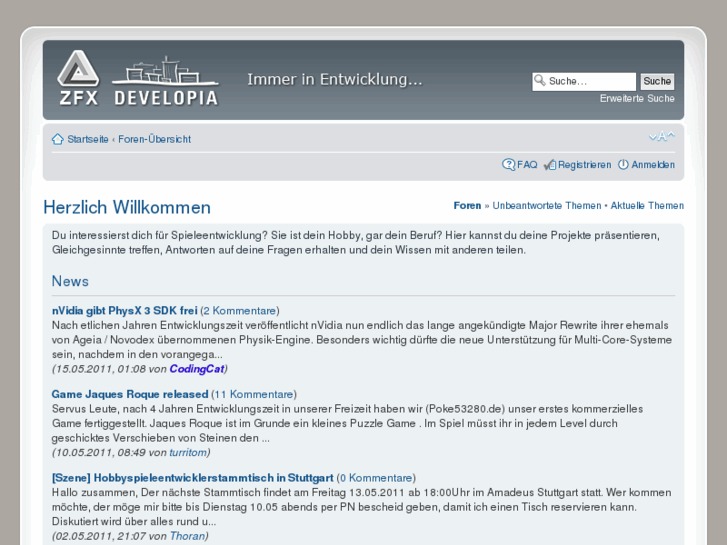Click the FAQ question mark icon

508,165
